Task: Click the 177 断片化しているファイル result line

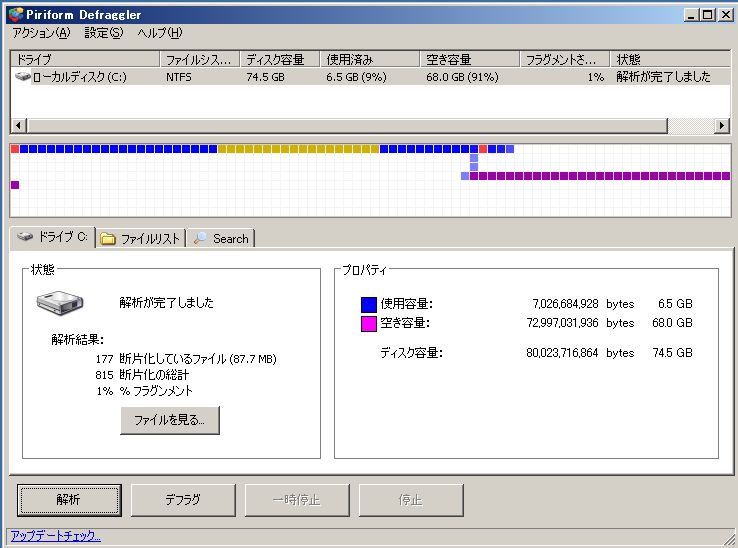Action: click(x=186, y=359)
